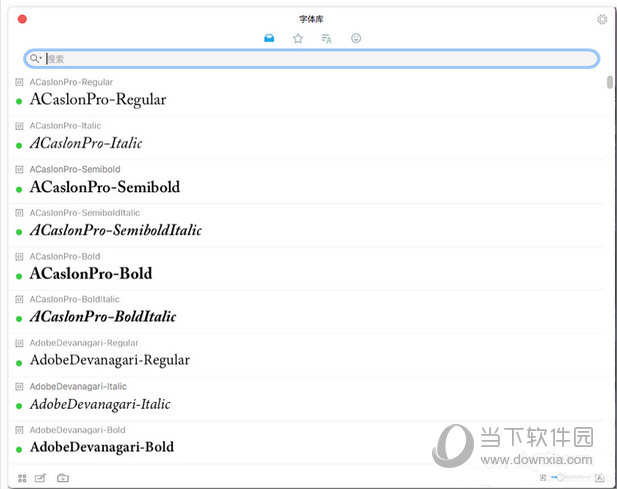The image size is (617, 489).
Task: Open the font list text tab
Action: [326, 39]
